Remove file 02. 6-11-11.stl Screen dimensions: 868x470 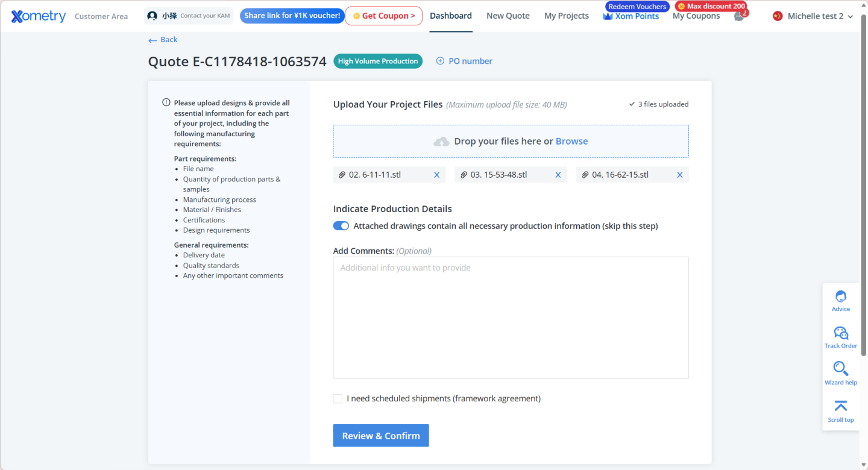point(437,175)
